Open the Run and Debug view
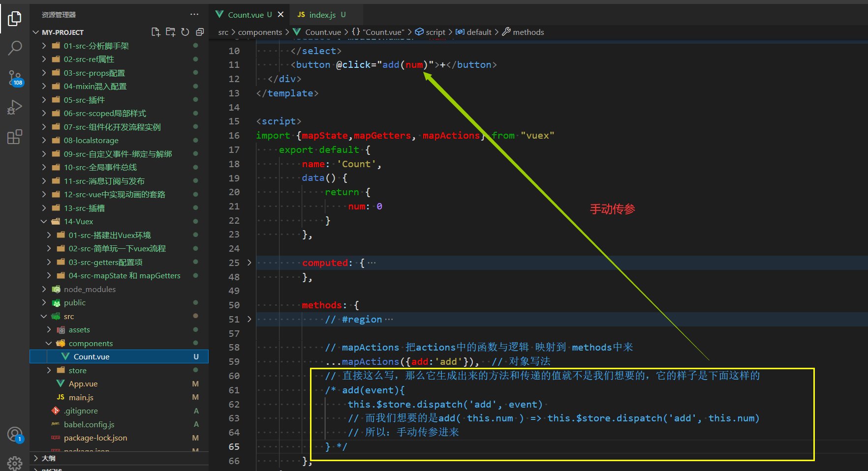868x471 pixels. click(x=15, y=107)
